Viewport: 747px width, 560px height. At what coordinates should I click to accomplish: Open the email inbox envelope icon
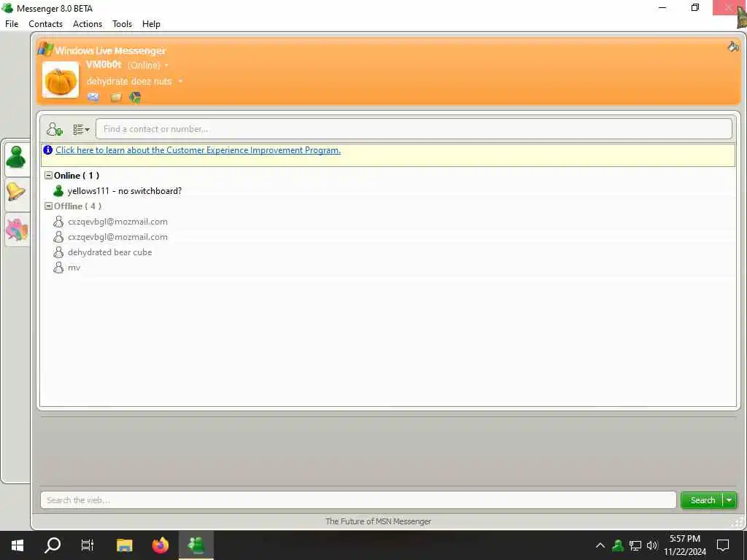point(93,97)
